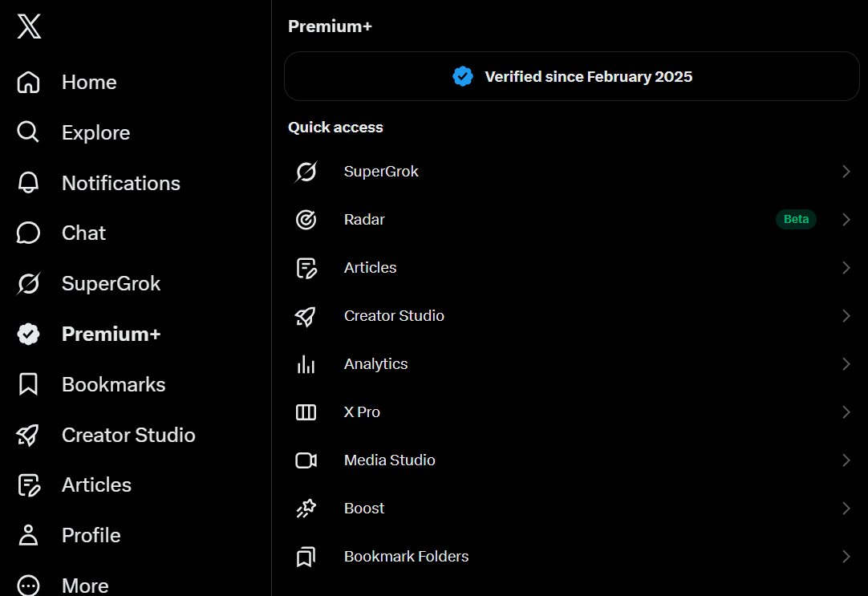
Task: Click the X logo at top left
Action: click(29, 26)
